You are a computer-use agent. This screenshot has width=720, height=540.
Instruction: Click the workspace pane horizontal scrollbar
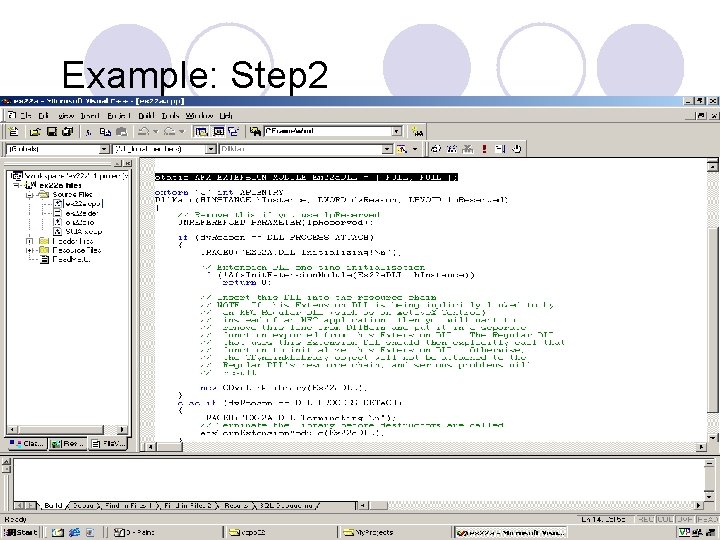68,430
